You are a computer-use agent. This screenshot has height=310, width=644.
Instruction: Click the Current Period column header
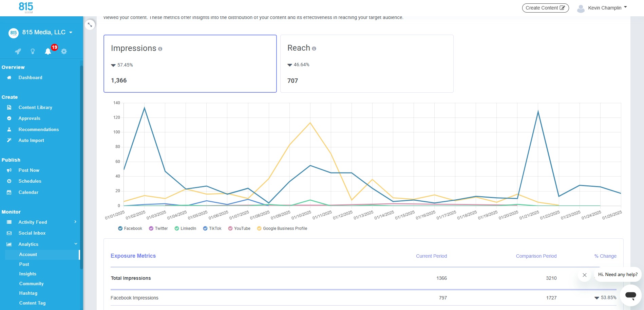431,256
